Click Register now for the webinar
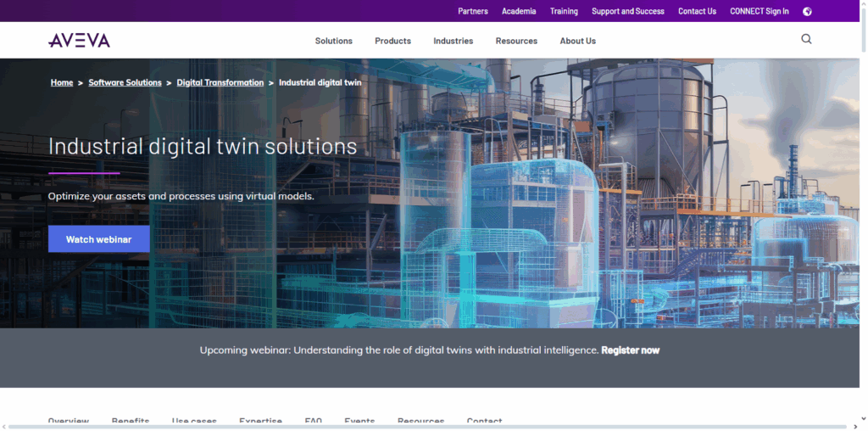868x431 pixels. pos(631,350)
